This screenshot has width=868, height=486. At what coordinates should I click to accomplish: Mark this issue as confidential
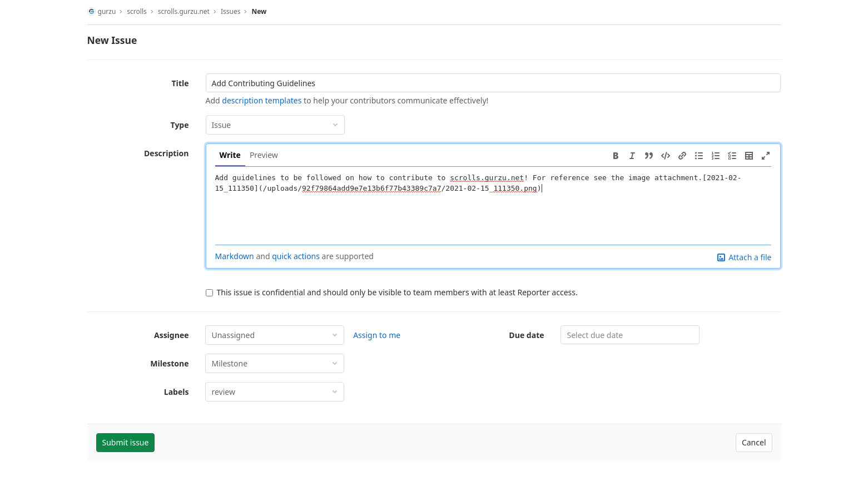point(210,293)
